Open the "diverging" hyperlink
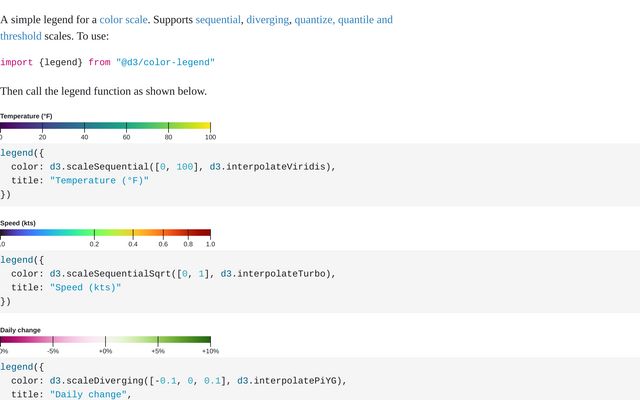The width and height of the screenshot is (640, 400). pos(267,20)
